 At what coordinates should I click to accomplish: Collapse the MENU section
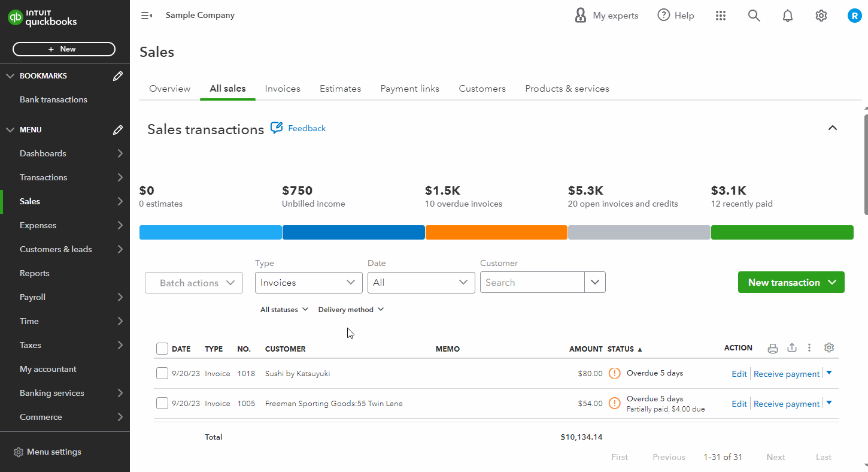10,130
